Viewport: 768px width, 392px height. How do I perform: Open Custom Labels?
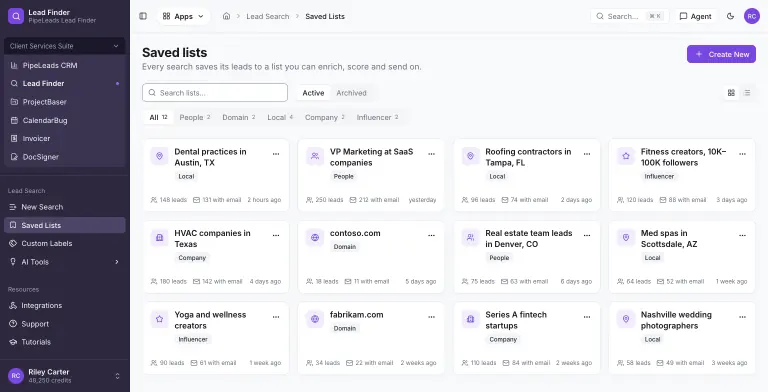pyautogui.click(x=65, y=244)
